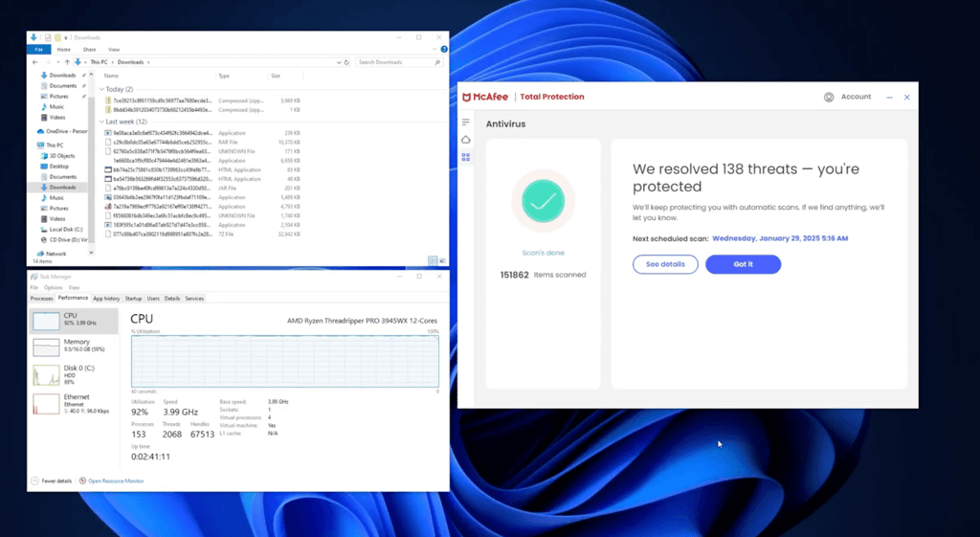
Task: Open Task Manager Options menu
Action: pyautogui.click(x=54, y=287)
